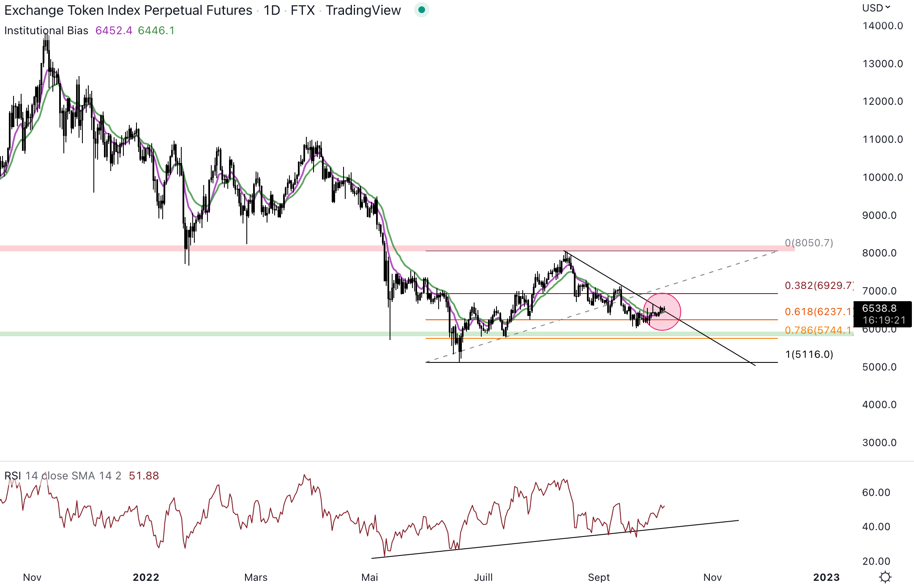Click the 0.382(6929.7) Fibonacci level label

[x=819, y=286]
